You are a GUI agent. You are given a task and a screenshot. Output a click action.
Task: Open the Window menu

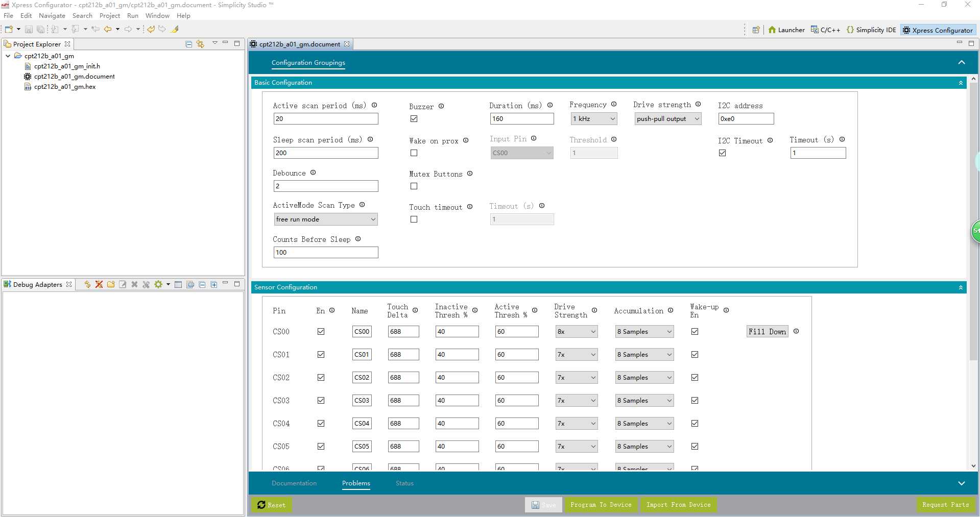click(157, 16)
